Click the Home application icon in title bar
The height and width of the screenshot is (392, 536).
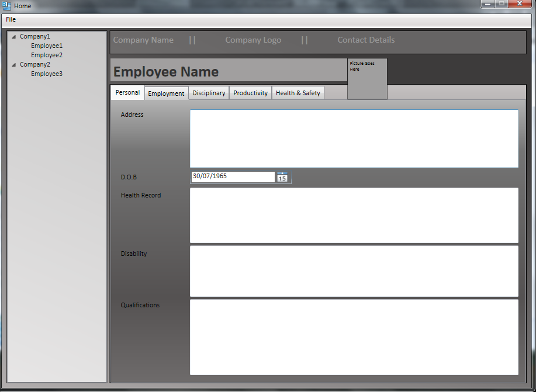[6, 6]
